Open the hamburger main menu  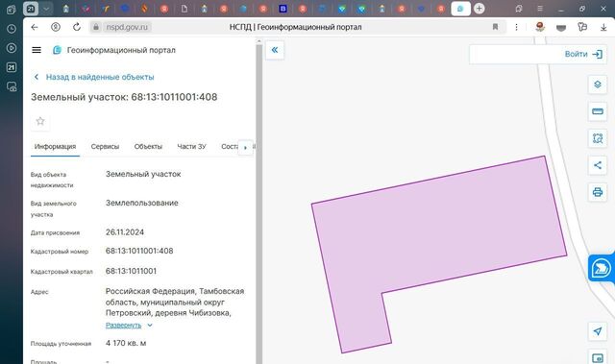coord(37,50)
